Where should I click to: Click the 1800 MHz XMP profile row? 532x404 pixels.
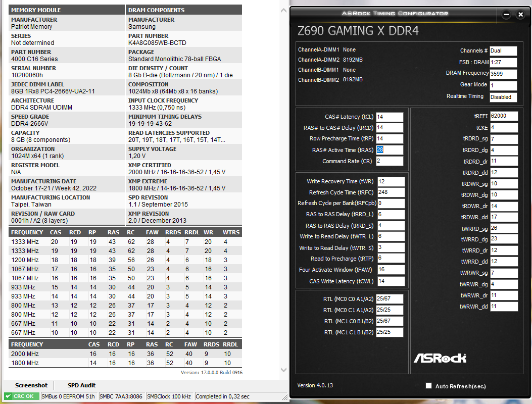click(x=125, y=363)
